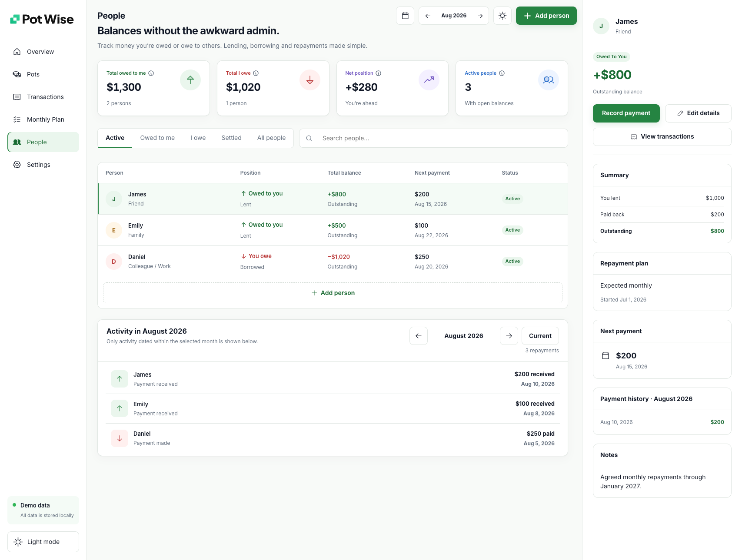Click the dashed Add person row below table
Screen dimensions: 742x560
(x=333, y=293)
